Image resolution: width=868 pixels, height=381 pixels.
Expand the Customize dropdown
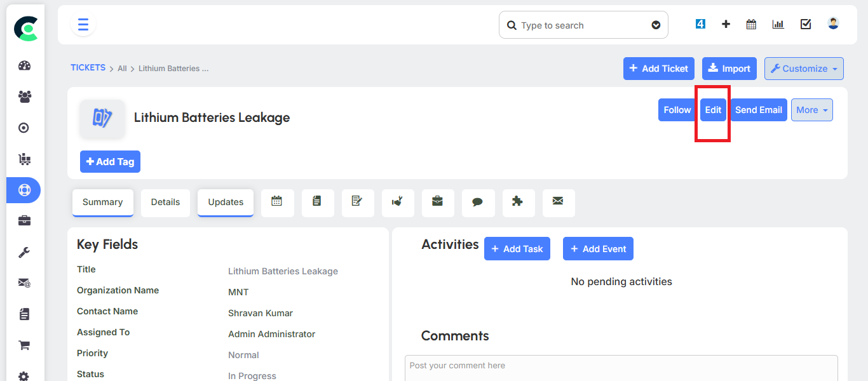coord(804,69)
